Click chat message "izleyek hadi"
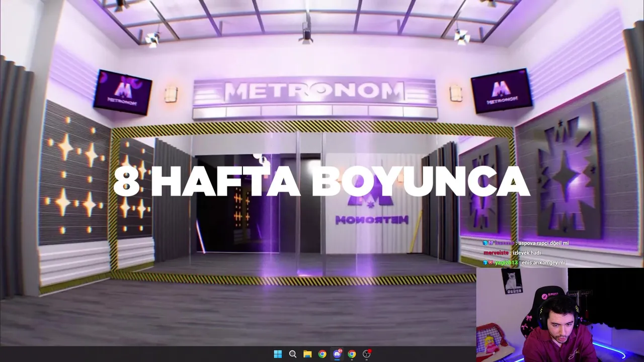The image size is (644, 362). tap(527, 253)
